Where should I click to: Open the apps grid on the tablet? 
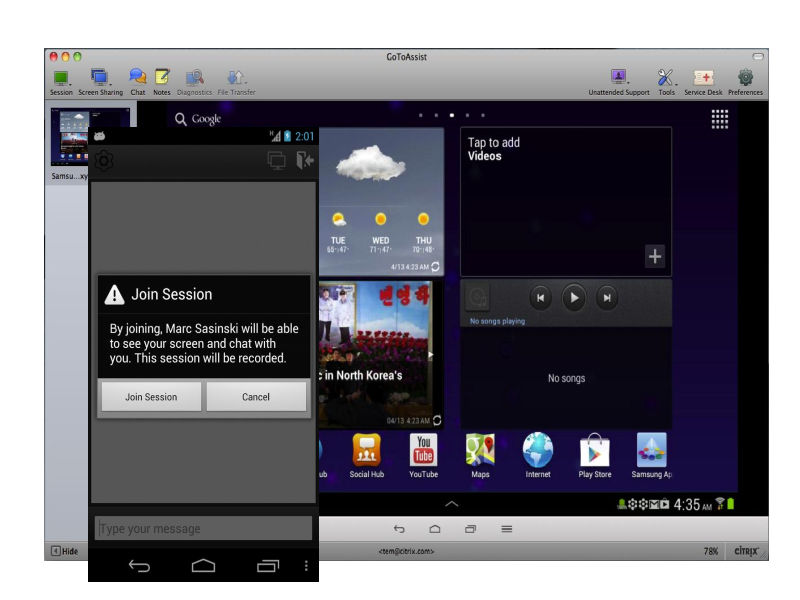click(x=720, y=119)
